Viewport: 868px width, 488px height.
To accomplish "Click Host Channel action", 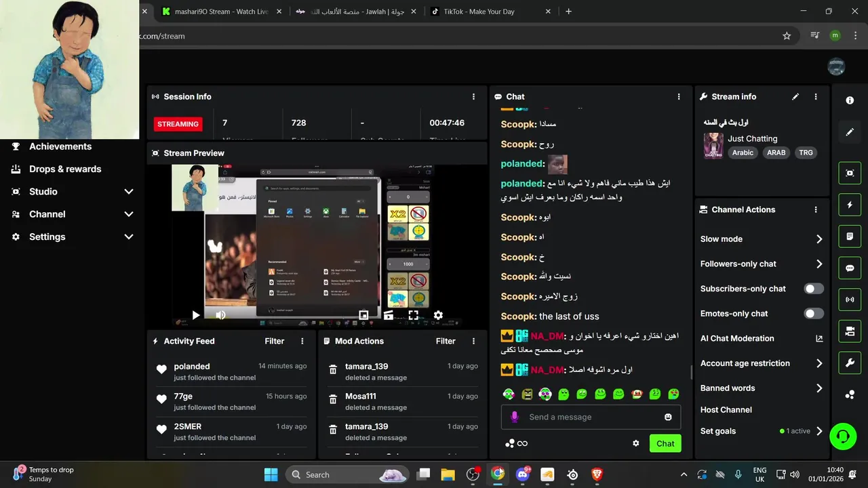I will point(726,410).
